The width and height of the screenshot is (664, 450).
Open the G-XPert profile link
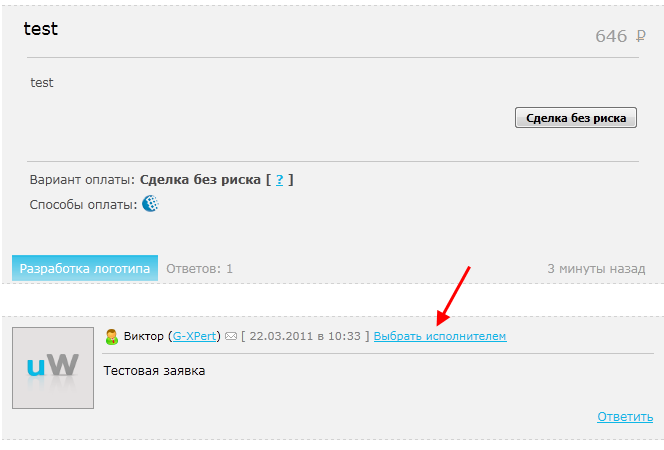[196, 337]
